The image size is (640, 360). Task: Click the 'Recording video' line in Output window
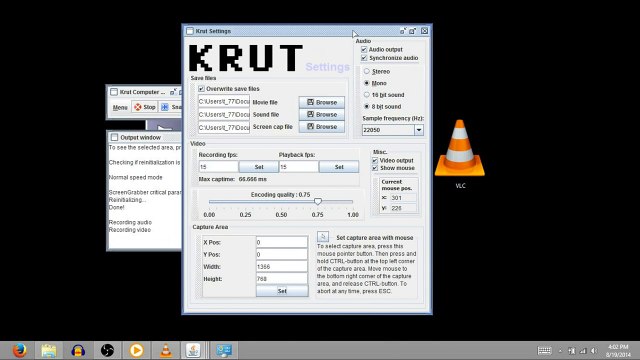(130, 230)
